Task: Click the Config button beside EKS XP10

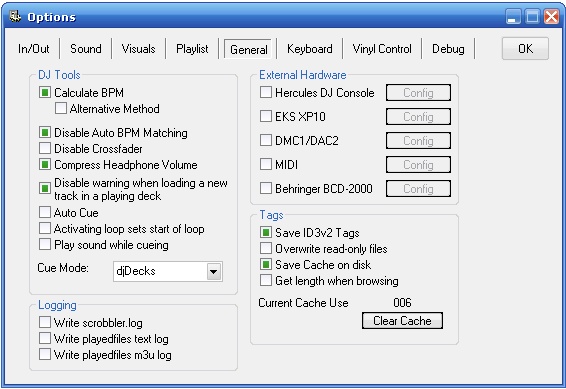Action: [418, 117]
